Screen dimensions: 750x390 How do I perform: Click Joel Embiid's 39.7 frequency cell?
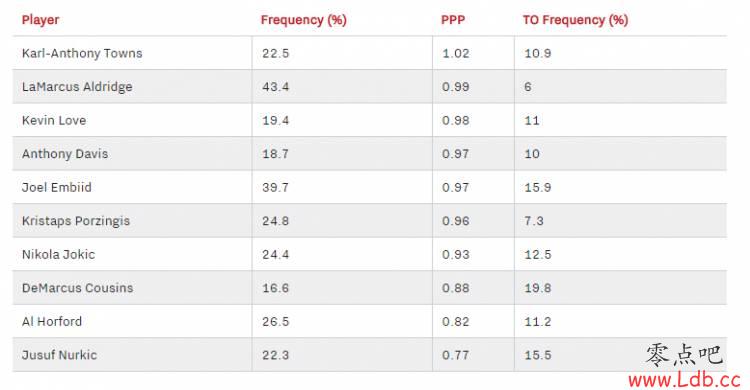[x=275, y=187]
